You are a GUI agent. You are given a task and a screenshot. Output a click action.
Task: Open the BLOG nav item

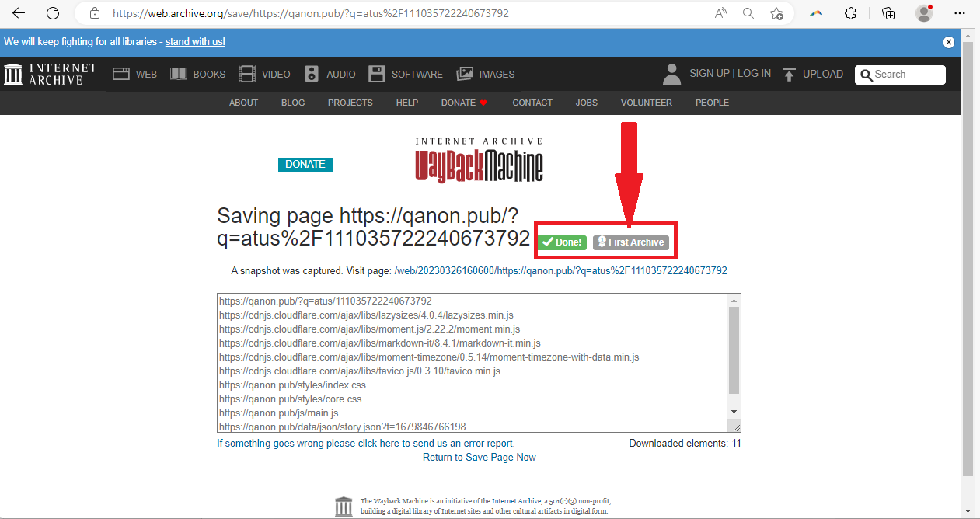[293, 103]
